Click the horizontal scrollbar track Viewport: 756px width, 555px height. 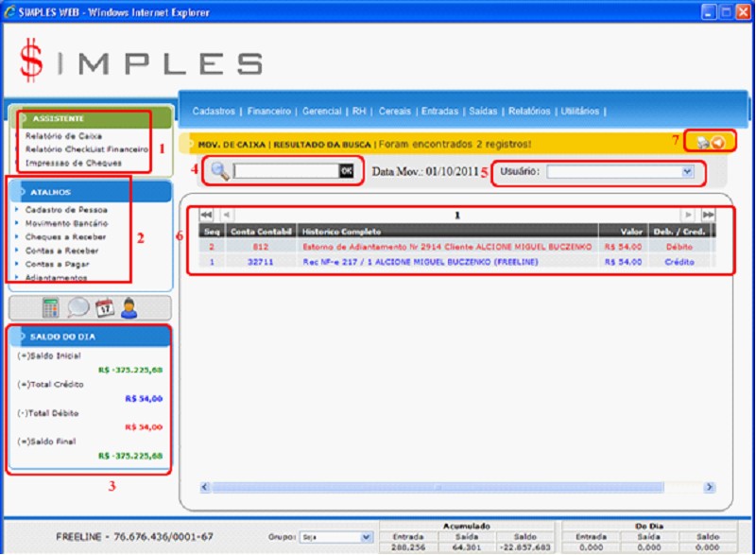pos(438,487)
